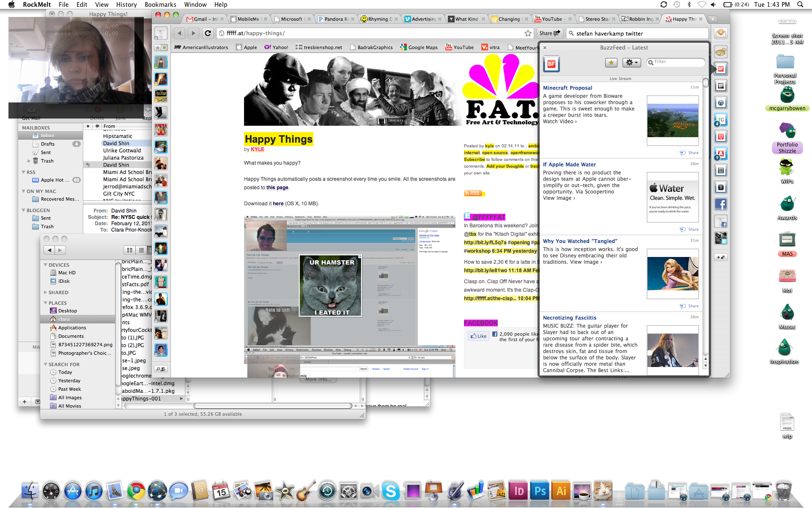Click the yellow star favorite button in BuzzFeed panel
Image resolution: width=812 pixels, height=508 pixels.
point(611,63)
